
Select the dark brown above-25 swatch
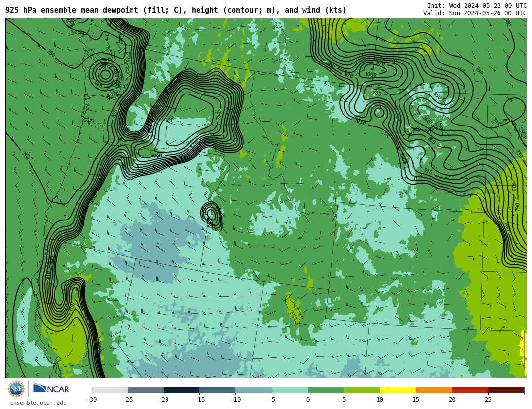(x=506, y=390)
